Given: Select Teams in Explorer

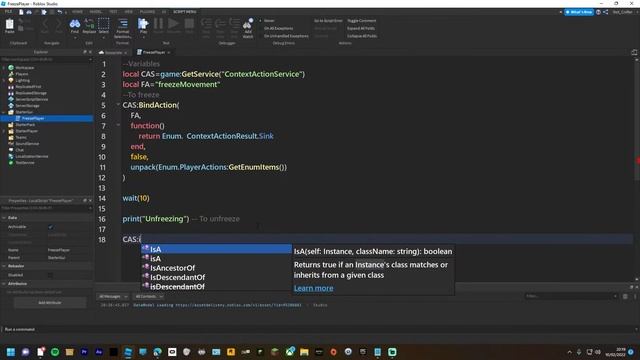Looking at the screenshot, I should (21, 137).
